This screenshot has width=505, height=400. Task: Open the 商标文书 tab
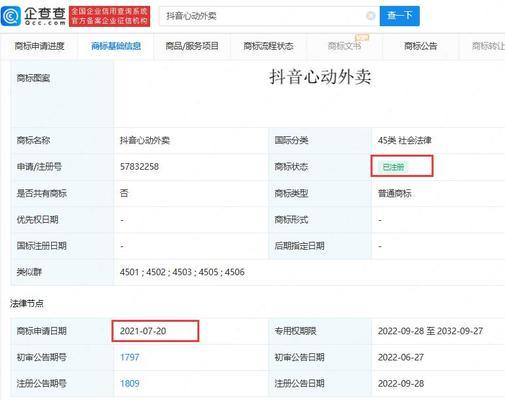(x=344, y=46)
